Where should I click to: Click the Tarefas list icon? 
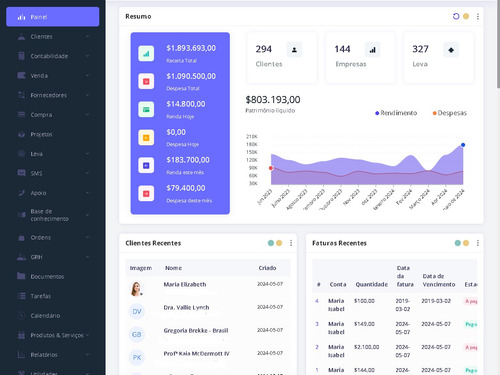[21, 296]
